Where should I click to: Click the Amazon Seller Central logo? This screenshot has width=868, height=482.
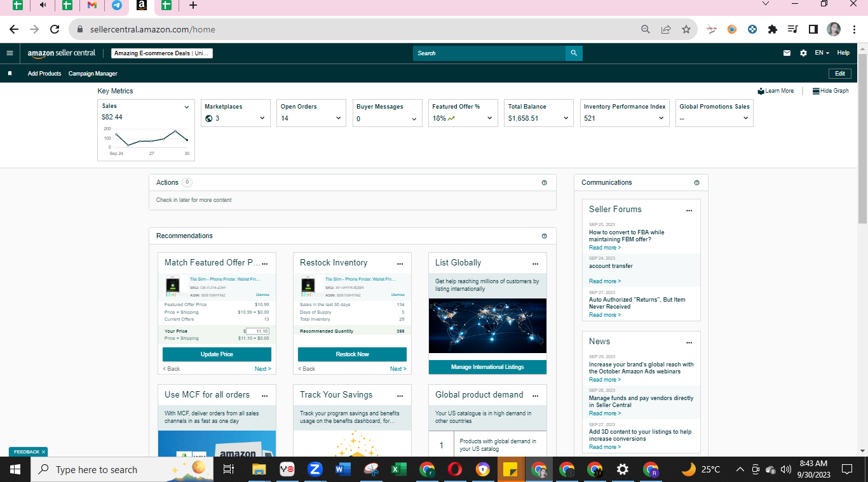[x=62, y=53]
